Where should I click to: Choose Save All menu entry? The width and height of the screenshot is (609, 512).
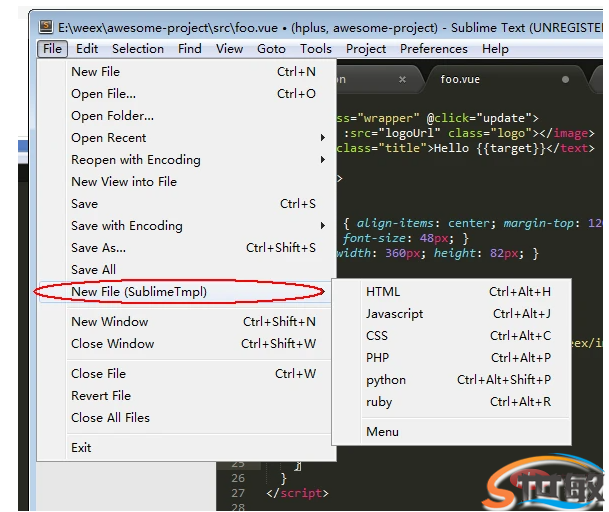(x=186, y=270)
